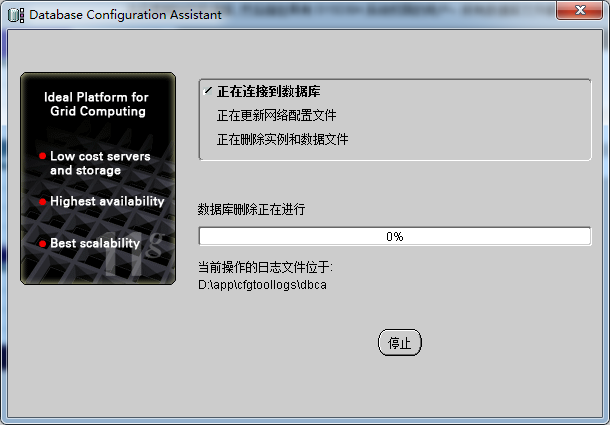
Task: Click the Ideal Platform for Grid Computing heading
Action: click(96, 104)
